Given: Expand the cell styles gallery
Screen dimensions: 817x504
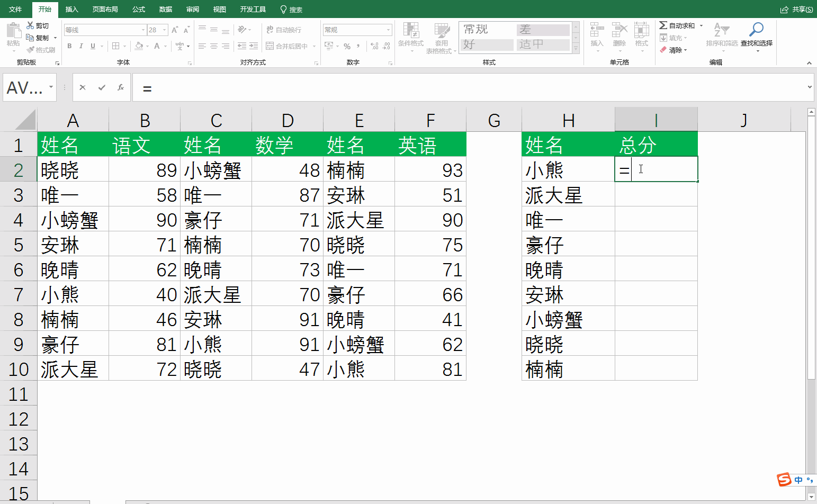Looking at the screenshot, I should [x=576, y=49].
